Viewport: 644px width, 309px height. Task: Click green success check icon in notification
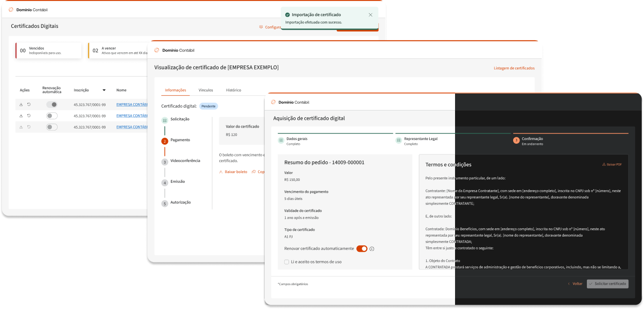(288, 15)
